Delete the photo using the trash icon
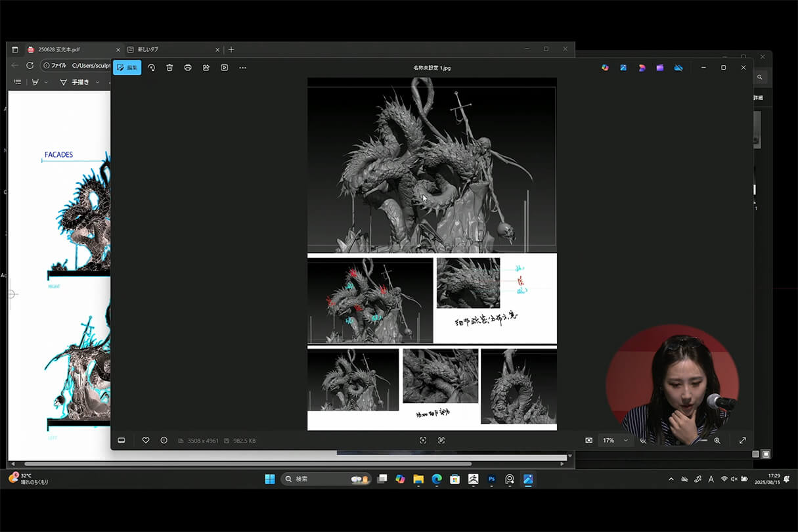This screenshot has height=532, width=798. pyautogui.click(x=169, y=68)
